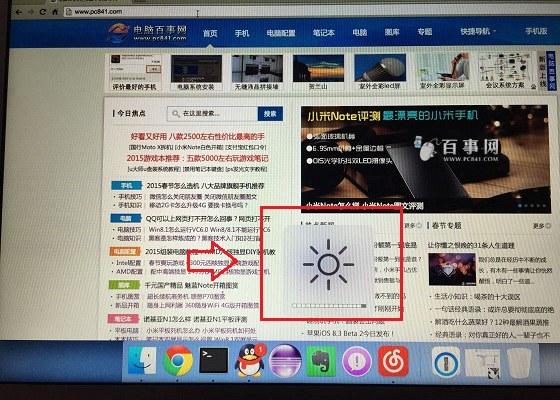The width and height of the screenshot is (560, 400).
Task: Open the 专题 navigation tab
Action: 425,32
